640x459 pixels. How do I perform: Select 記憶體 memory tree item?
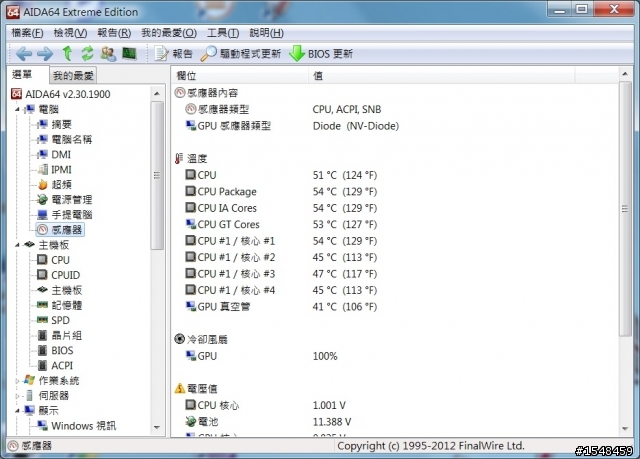[60, 305]
